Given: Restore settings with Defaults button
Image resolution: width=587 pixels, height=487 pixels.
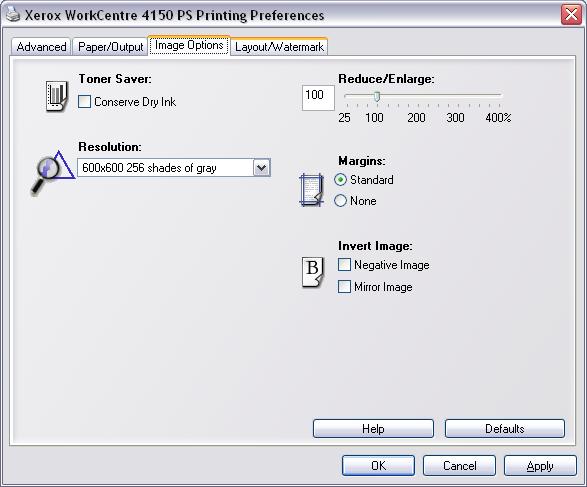Looking at the screenshot, I should pos(505,429).
